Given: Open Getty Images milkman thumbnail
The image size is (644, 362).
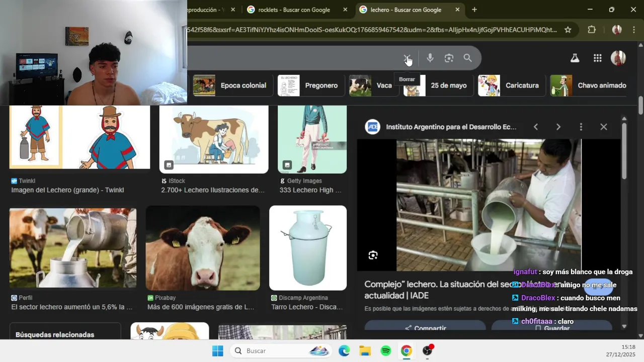Looking at the screenshot, I should click(312, 139).
